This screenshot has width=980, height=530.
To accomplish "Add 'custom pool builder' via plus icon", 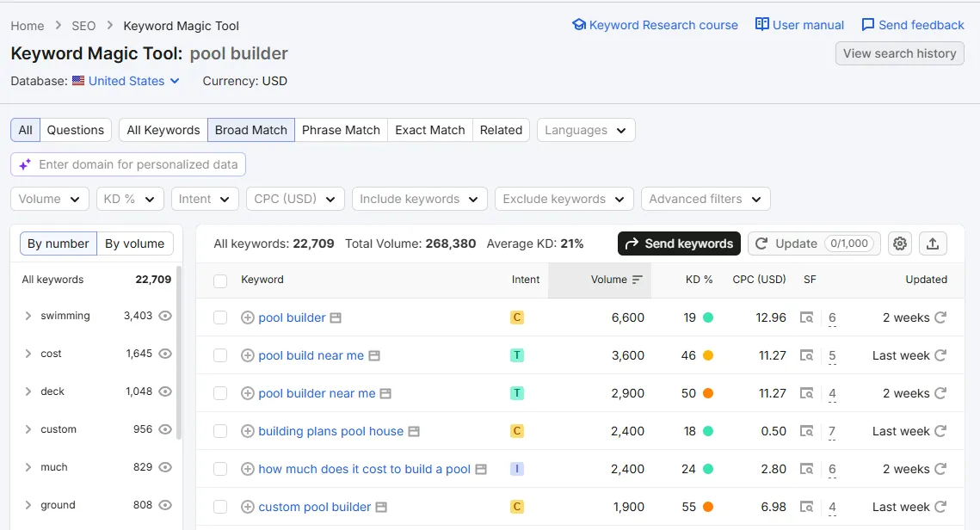I will click(x=248, y=507).
